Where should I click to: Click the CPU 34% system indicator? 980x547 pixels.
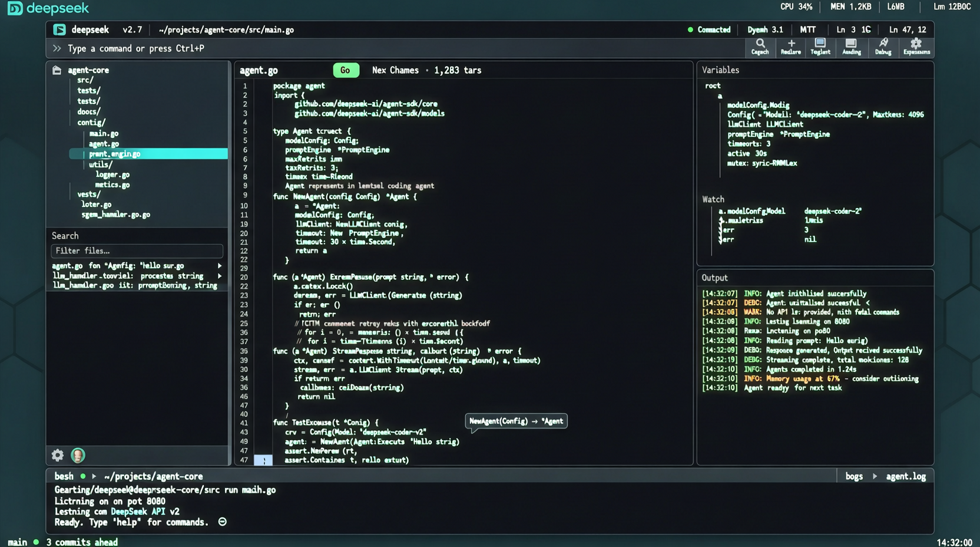[796, 7]
